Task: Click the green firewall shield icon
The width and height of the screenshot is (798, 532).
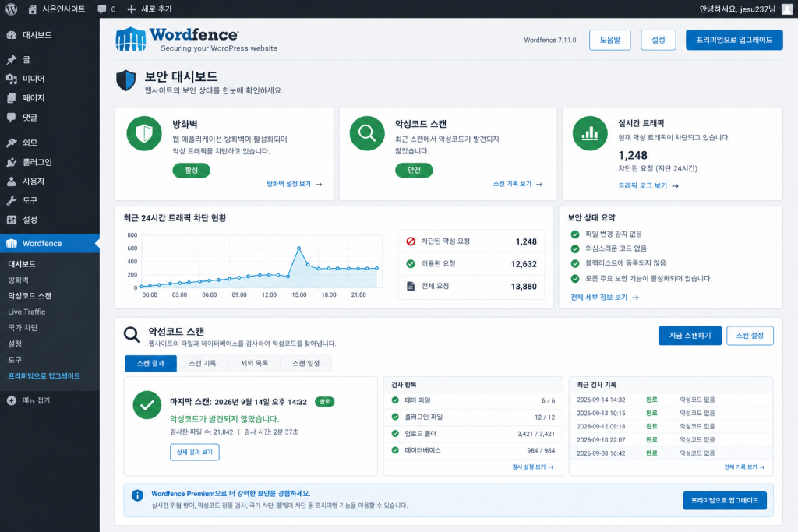Action: click(144, 133)
